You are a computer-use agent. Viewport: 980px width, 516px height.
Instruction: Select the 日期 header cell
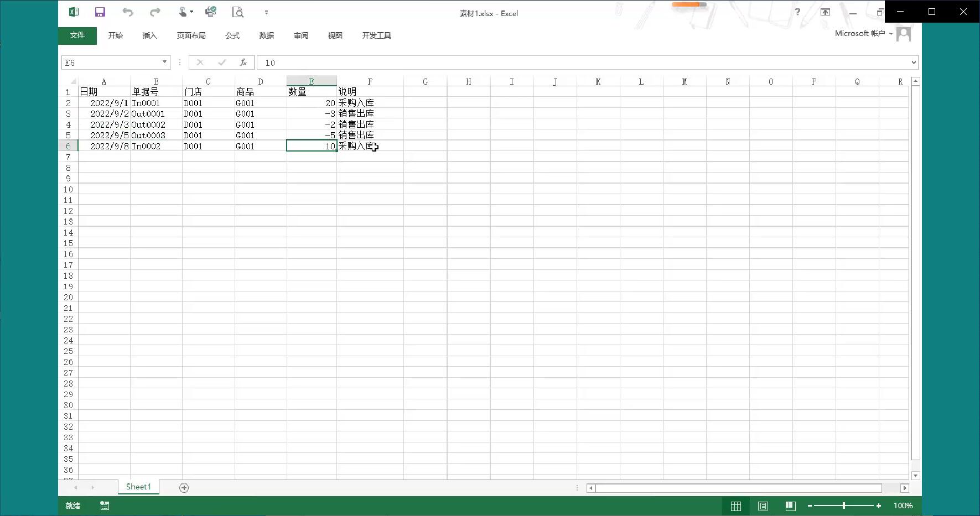pos(104,92)
